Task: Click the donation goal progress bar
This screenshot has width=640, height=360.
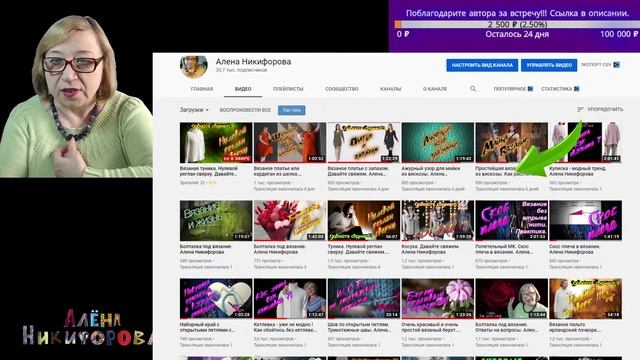Action: point(517,24)
